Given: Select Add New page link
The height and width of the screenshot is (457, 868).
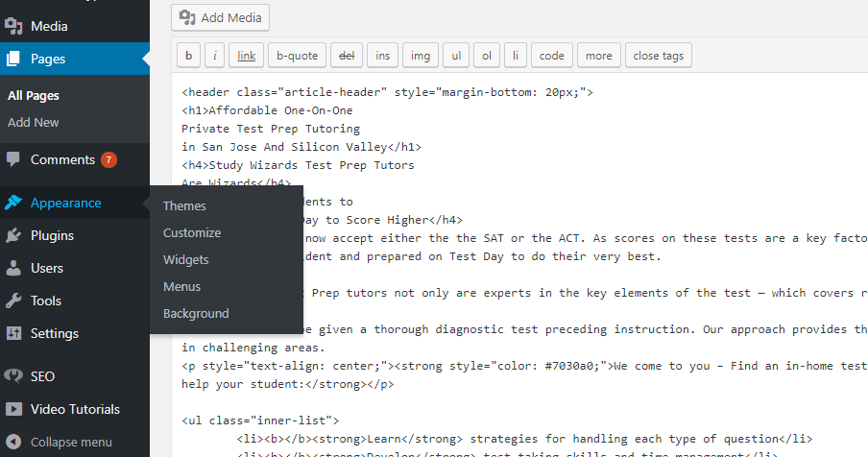Looking at the screenshot, I should pos(34,122).
